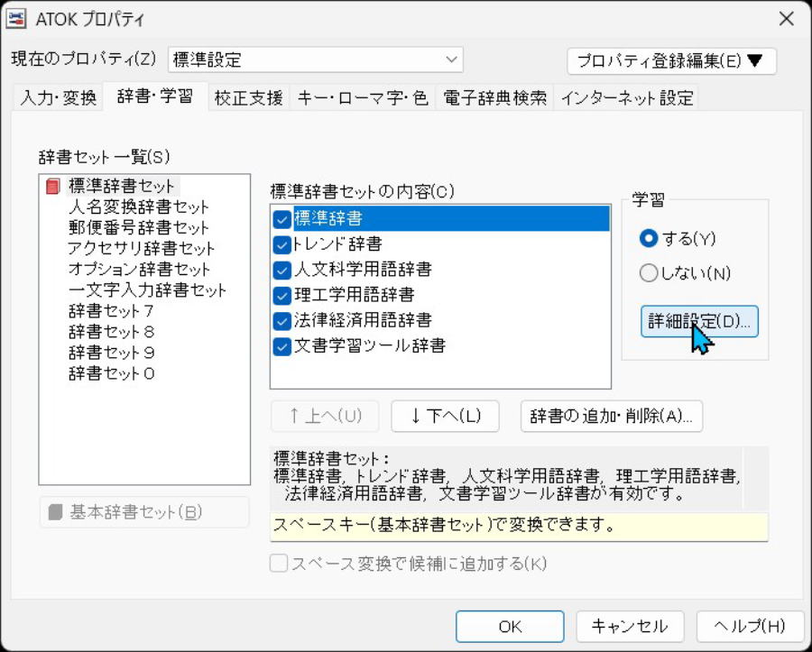Select the 辞書・学習 tab
Image resolution: width=812 pixels, height=652 pixels.
[155, 96]
